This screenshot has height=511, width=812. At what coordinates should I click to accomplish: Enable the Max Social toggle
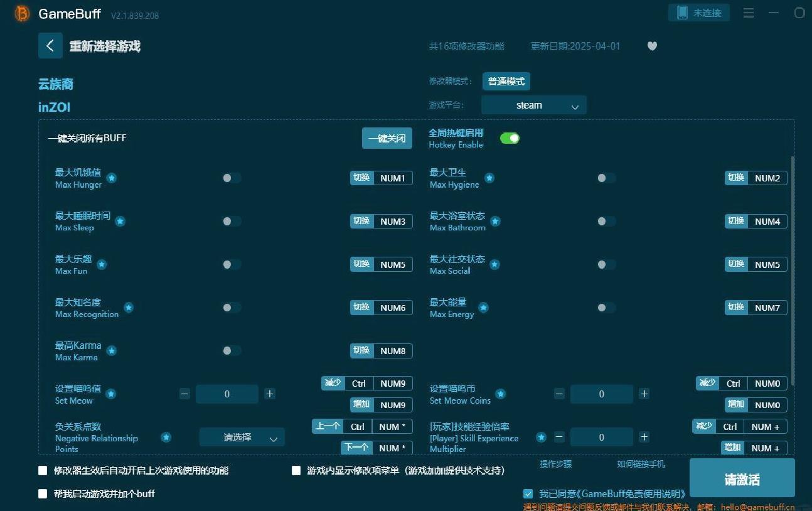pyautogui.click(x=606, y=264)
